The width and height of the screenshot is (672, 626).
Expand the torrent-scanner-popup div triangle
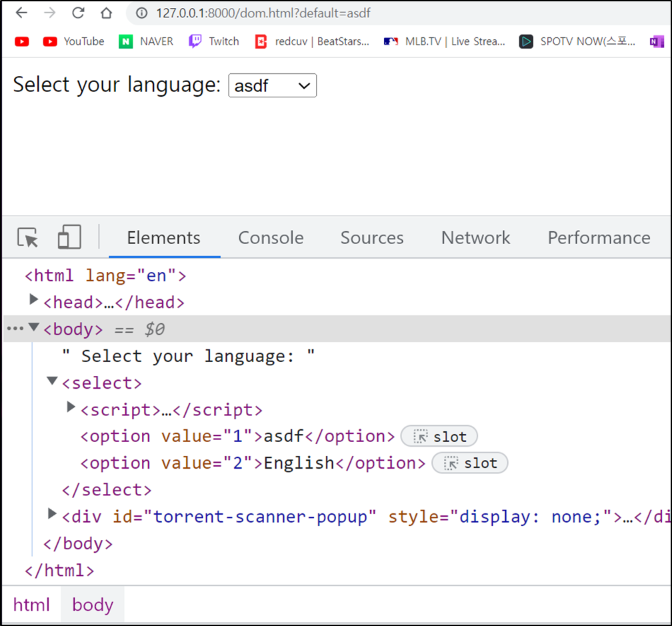[52, 513]
